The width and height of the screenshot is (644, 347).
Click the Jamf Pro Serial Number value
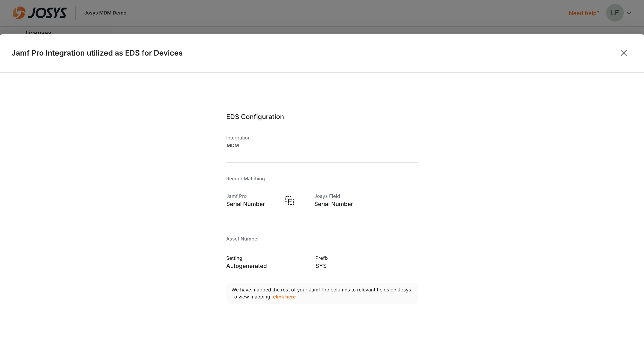pos(245,204)
